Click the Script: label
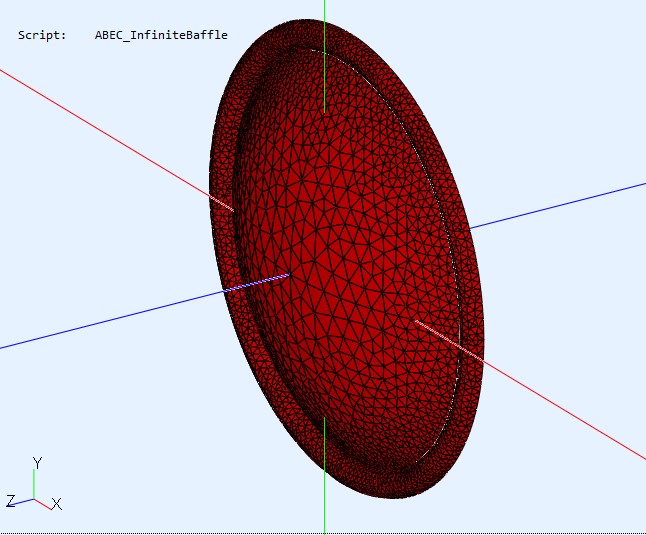 pyautogui.click(x=42, y=35)
